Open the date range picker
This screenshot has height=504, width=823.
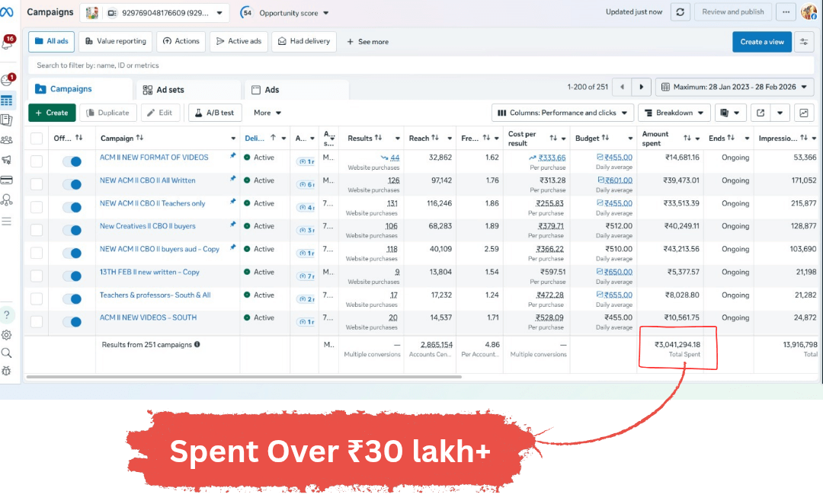(735, 87)
